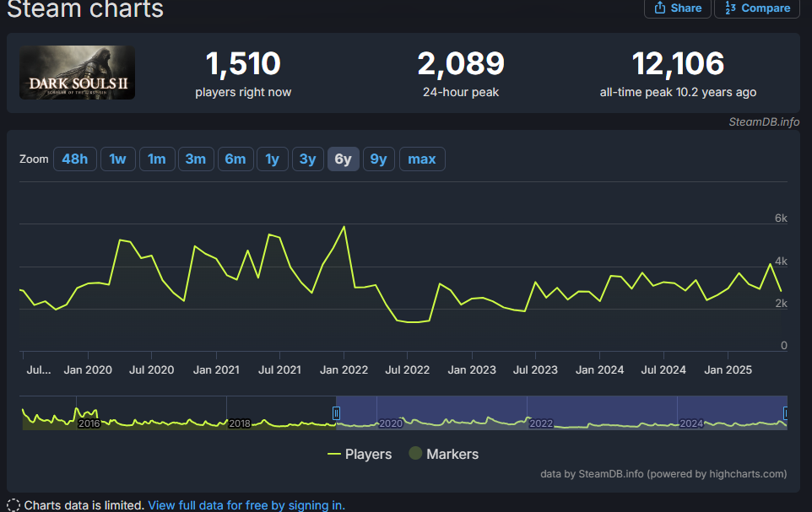Click the 6k y-axis label

coord(781,218)
